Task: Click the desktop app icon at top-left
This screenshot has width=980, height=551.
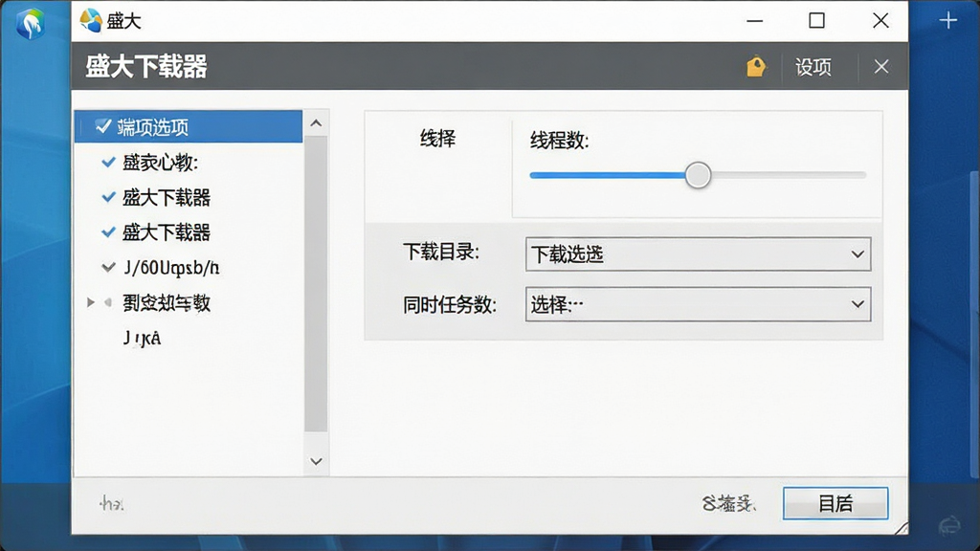Action: tap(30, 24)
